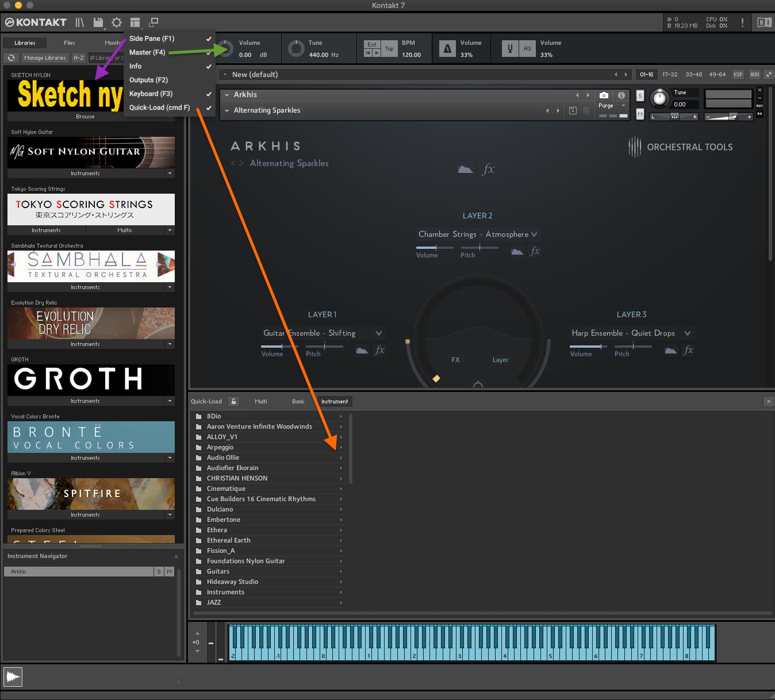Solo the Arkhis instrument with S button

tap(640, 96)
